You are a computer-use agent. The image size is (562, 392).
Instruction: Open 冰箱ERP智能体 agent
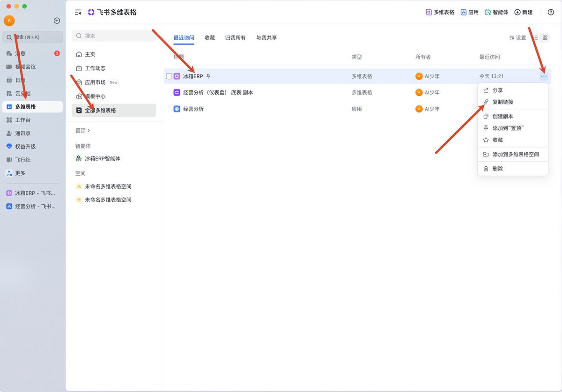click(x=113, y=158)
